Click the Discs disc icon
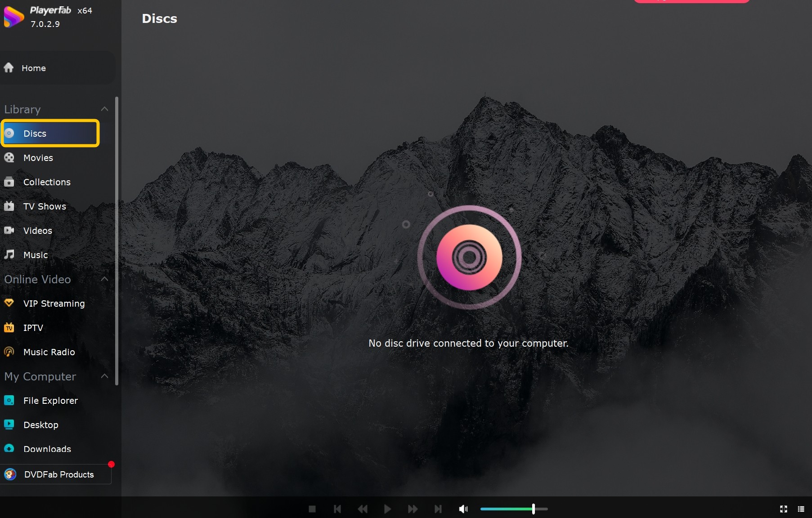The width and height of the screenshot is (812, 518). click(9, 133)
